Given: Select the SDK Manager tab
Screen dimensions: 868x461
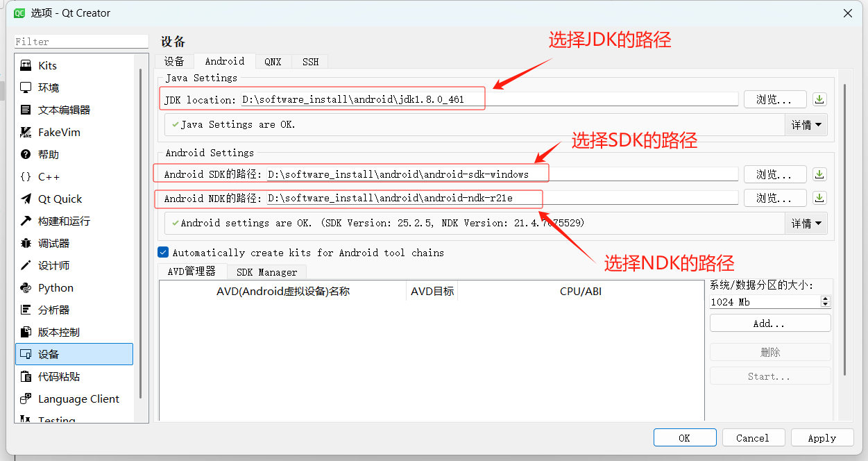Looking at the screenshot, I should 266,272.
